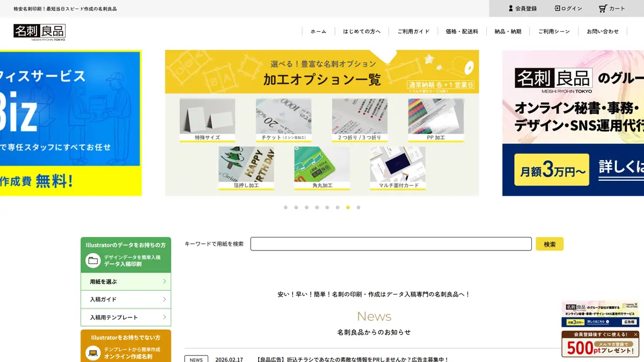
Task: Click the yellow 検索 button
Action: 550,244
